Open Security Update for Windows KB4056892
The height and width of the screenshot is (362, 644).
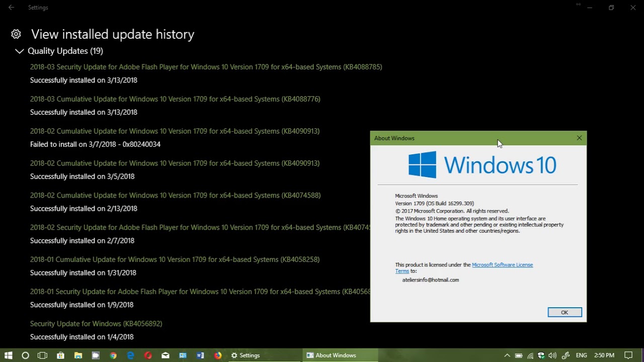[x=96, y=324]
